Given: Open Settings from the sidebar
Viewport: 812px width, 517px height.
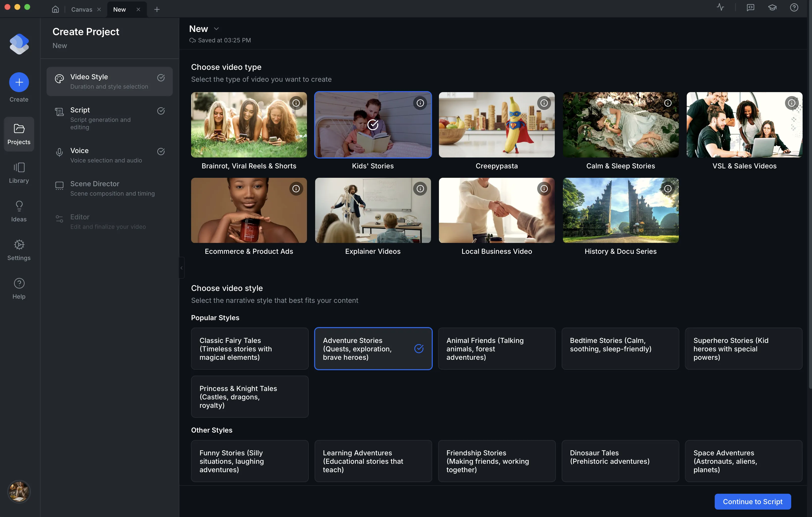Looking at the screenshot, I should point(19,250).
